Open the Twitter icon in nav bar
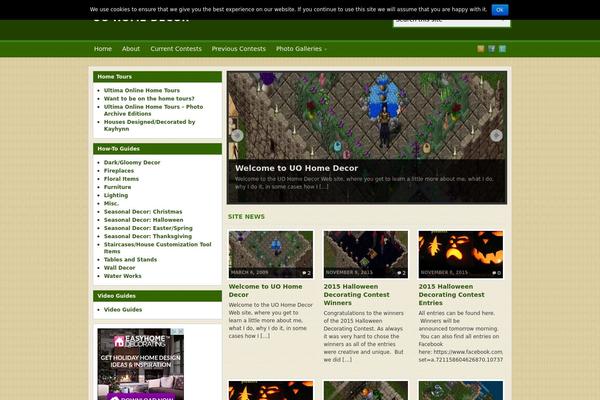 coord(502,49)
